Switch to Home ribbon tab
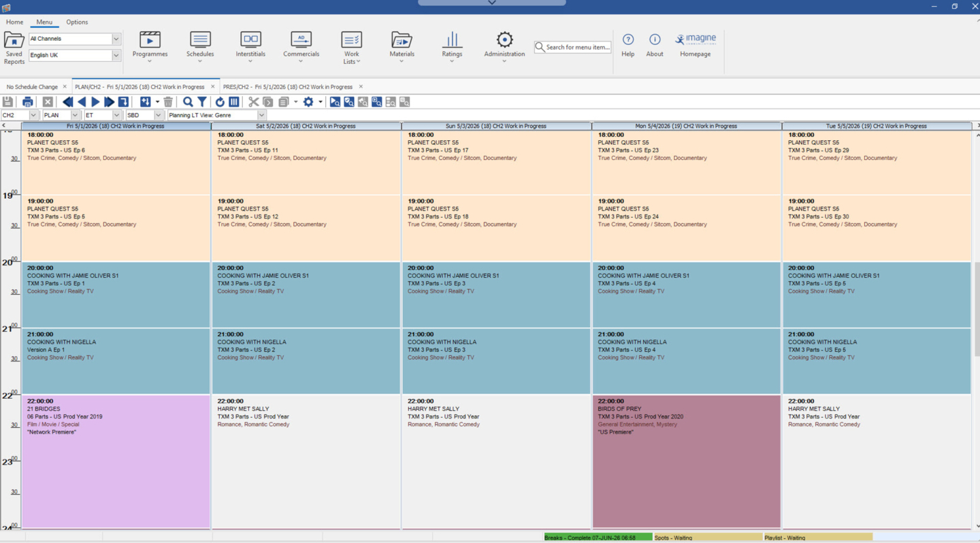The height and width of the screenshot is (543, 980). [14, 22]
